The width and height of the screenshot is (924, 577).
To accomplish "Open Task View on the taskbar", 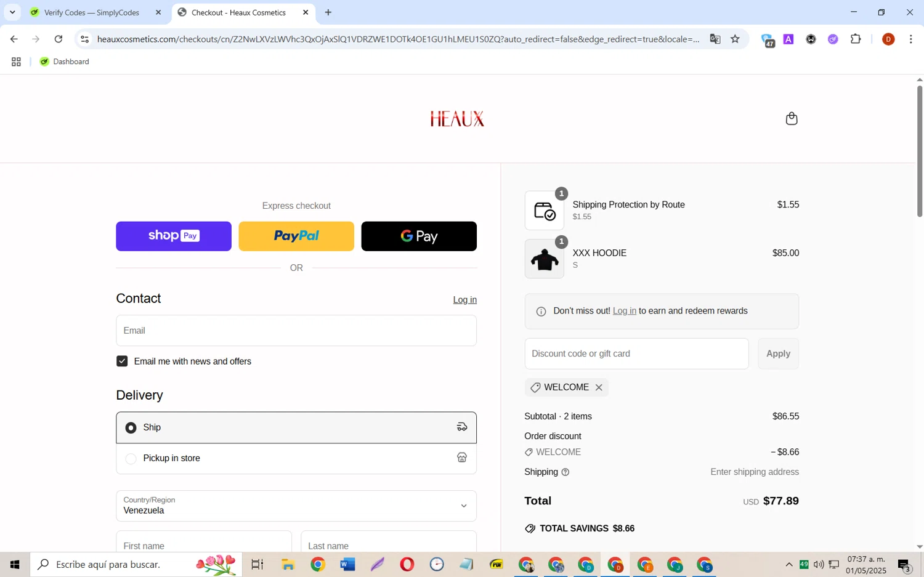I will click(x=257, y=564).
